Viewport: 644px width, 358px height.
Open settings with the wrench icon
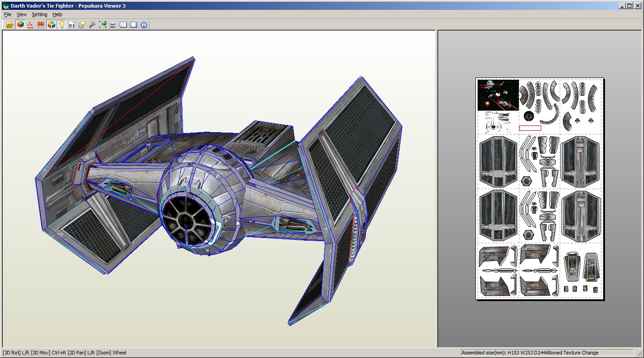click(x=92, y=25)
